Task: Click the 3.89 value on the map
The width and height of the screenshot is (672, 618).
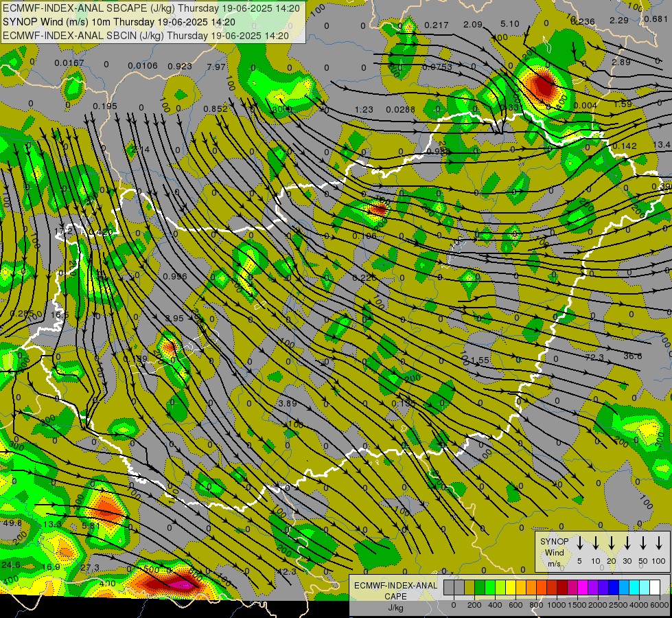Action: (x=288, y=404)
